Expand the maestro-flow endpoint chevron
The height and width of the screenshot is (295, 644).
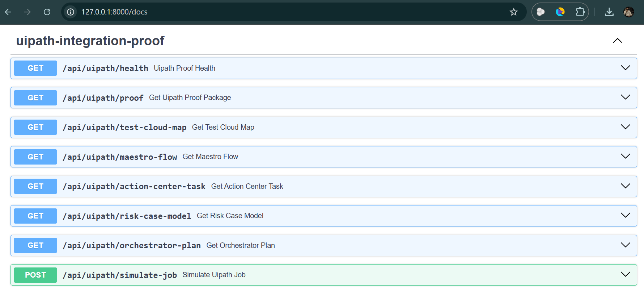pos(626,156)
